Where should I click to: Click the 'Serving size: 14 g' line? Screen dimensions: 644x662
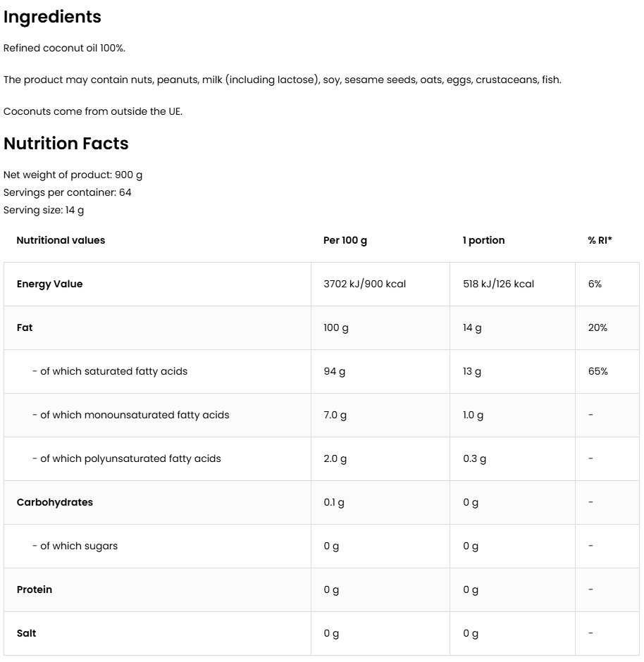pyautogui.click(x=44, y=210)
